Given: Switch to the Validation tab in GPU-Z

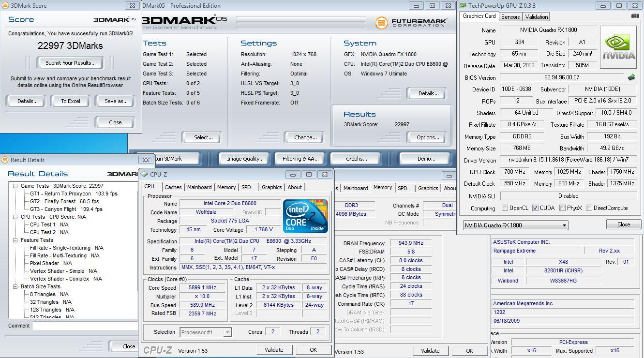Looking at the screenshot, I should (536, 16).
